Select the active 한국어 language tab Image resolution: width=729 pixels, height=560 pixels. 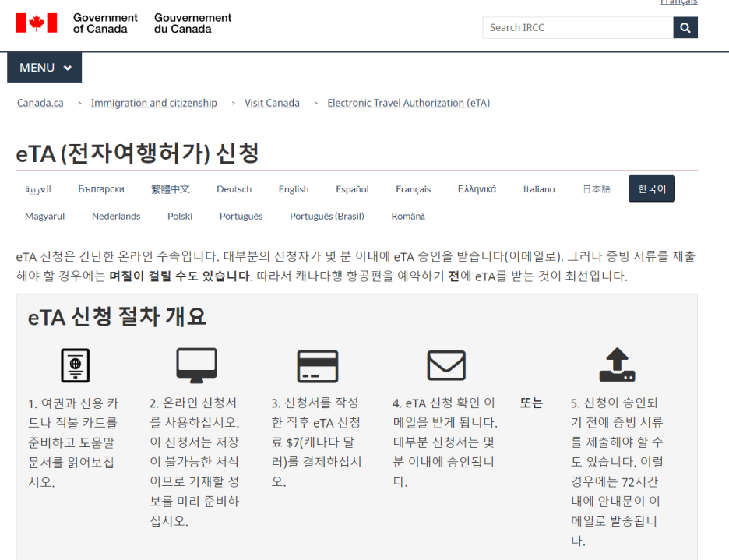(652, 188)
